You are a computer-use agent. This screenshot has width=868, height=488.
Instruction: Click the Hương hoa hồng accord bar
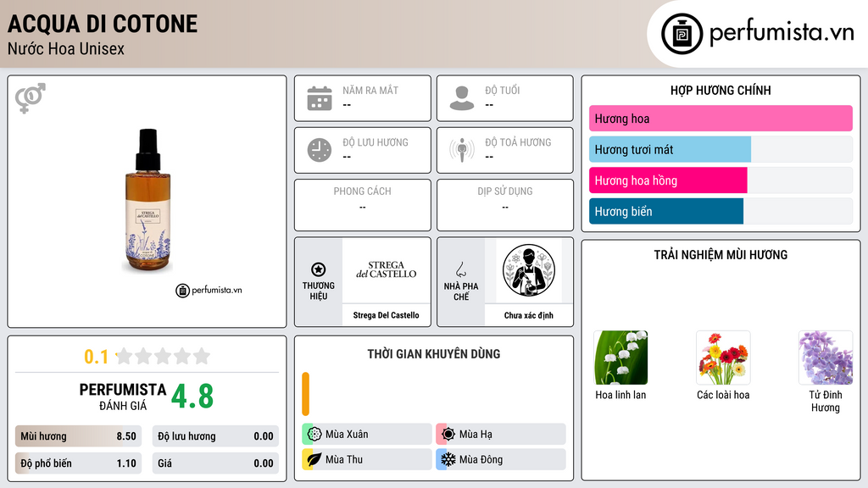721,180
